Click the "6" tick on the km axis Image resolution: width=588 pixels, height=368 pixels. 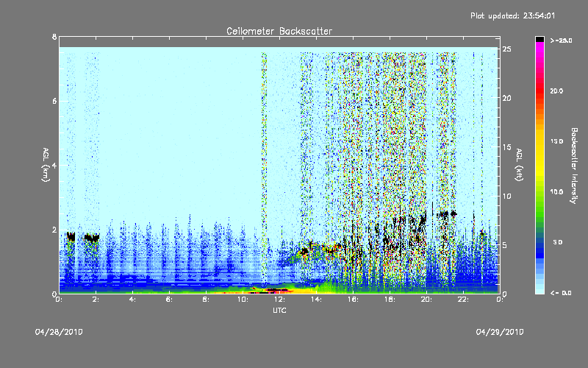[x=54, y=101]
